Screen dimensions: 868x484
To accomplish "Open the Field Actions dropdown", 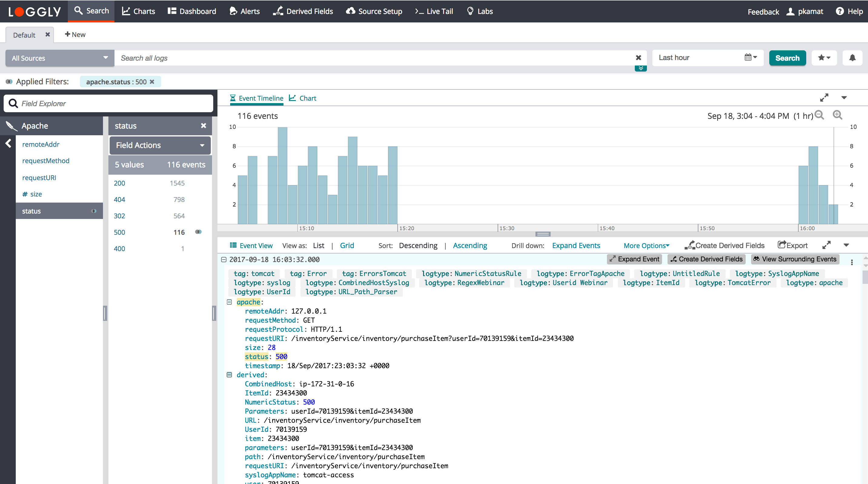I will (160, 145).
